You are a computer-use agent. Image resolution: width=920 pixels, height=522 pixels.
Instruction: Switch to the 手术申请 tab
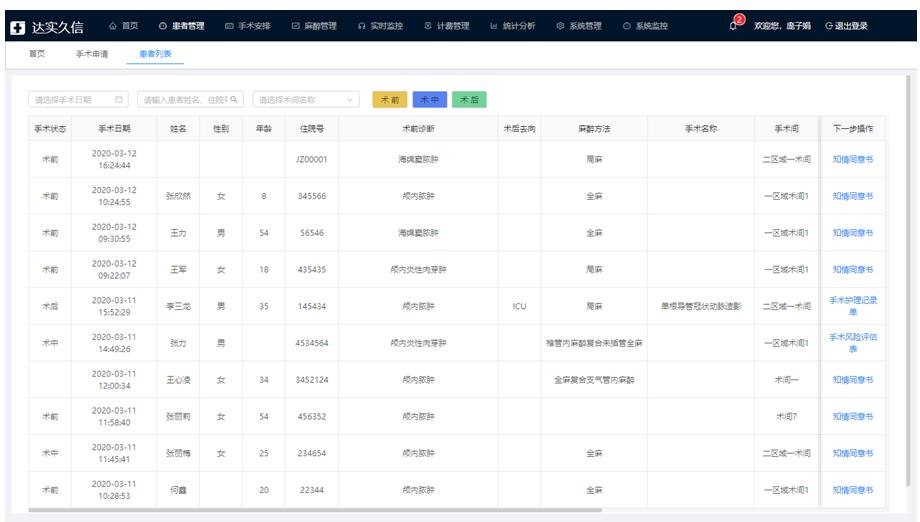pos(92,54)
